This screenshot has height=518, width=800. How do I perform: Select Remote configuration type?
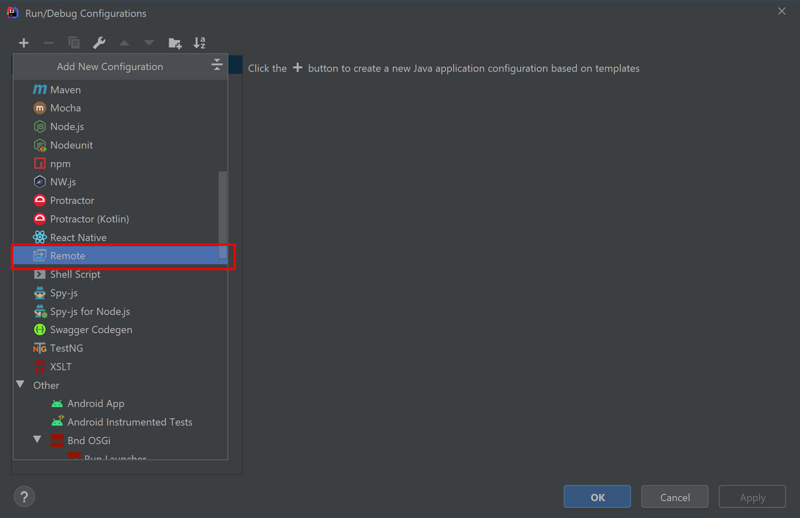click(120, 256)
